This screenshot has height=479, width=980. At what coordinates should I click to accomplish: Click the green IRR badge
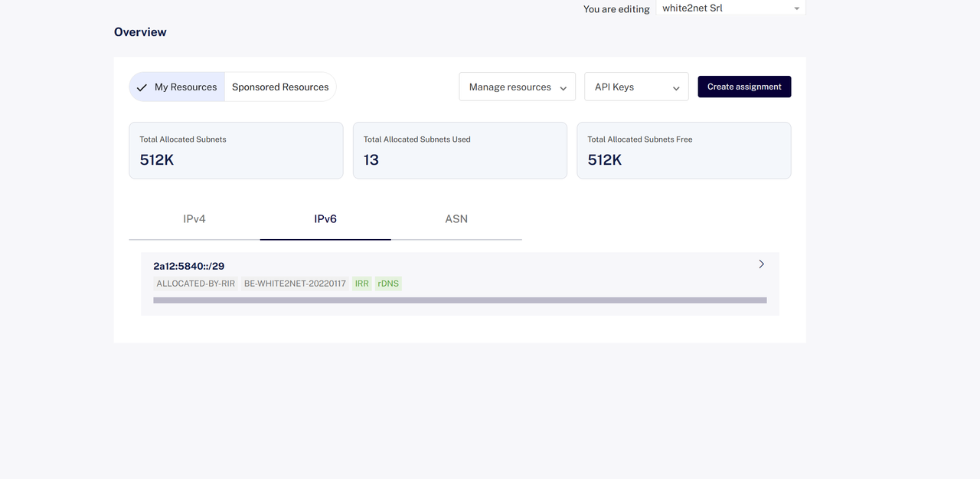click(x=362, y=284)
